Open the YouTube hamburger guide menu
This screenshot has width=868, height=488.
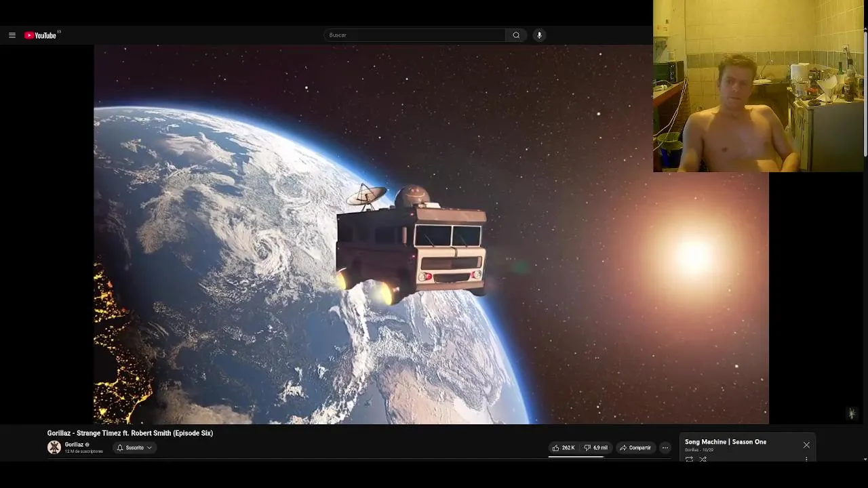click(x=12, y=35)
